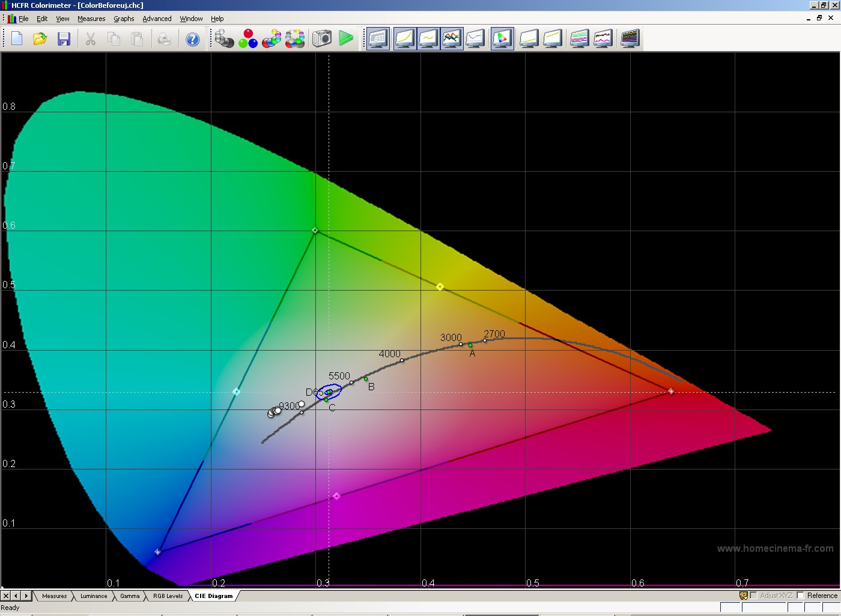Switch to the Measures tab
The image size is (841, 616).
click(x=54, y=596)
